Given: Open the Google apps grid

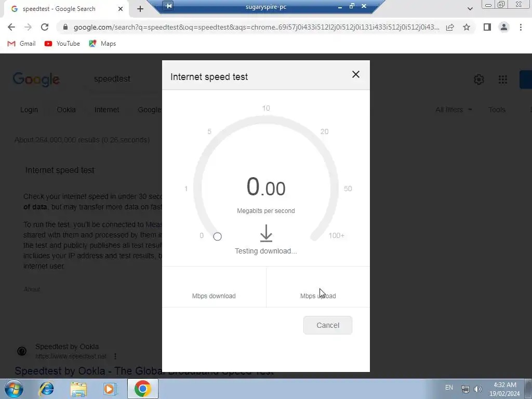Looking at the screenshot, I should click(503, 79).
